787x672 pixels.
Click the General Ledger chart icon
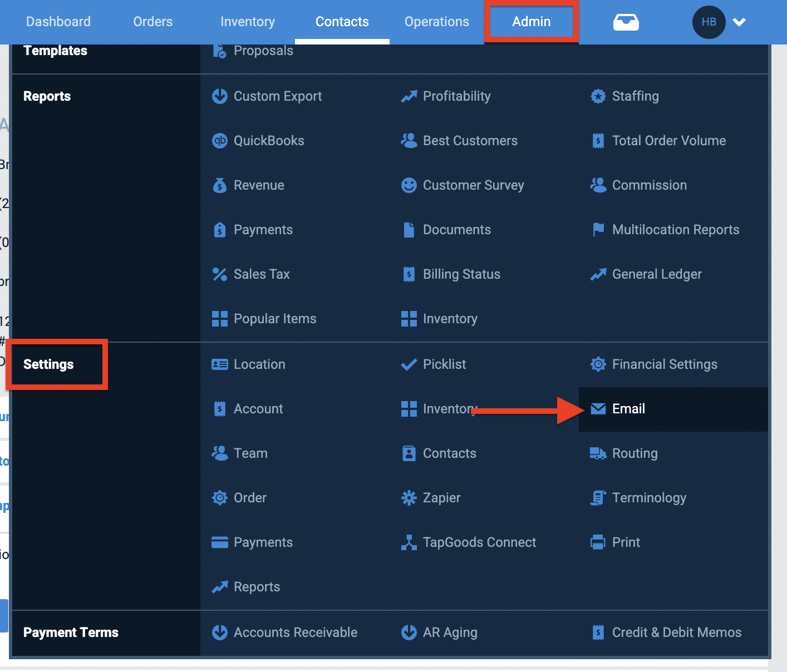pyautogui.click(x=598, y=274)
